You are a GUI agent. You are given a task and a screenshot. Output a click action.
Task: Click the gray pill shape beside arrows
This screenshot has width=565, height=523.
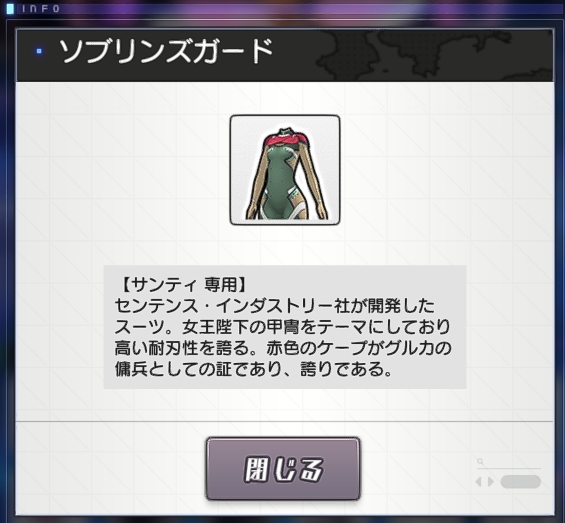click(x=521, y=482)
